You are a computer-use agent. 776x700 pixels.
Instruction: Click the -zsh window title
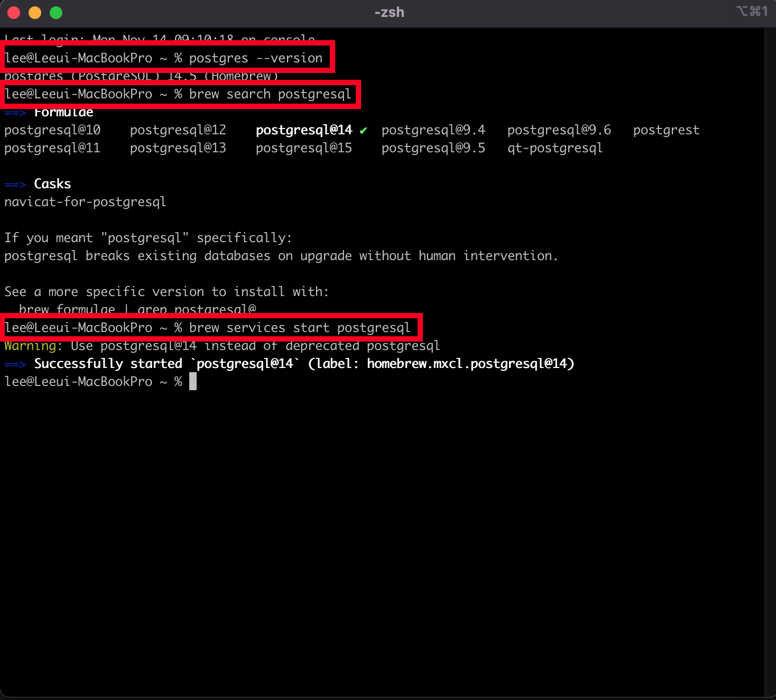tap(389, 12)
